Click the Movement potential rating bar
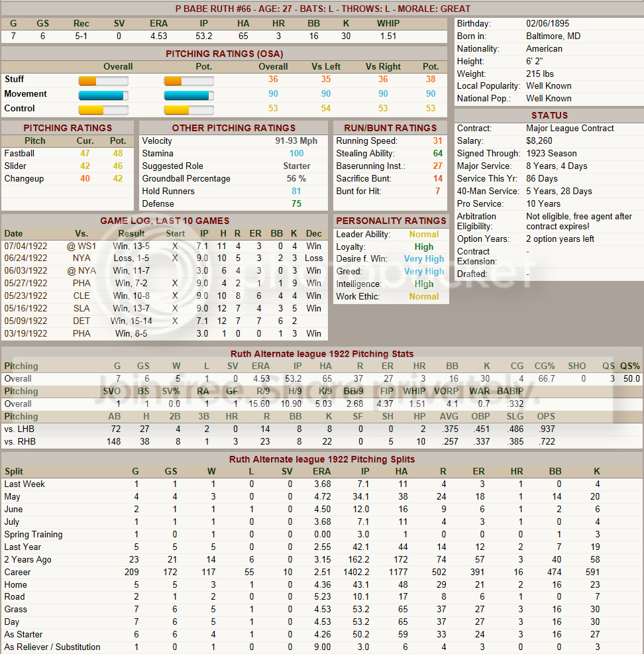 189,95
